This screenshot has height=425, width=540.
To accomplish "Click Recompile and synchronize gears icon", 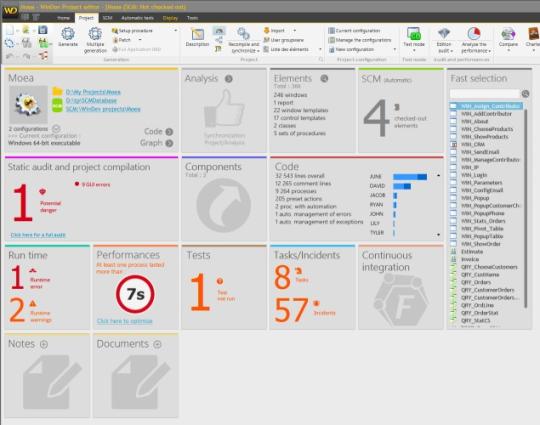I will [x=243, y=34].
